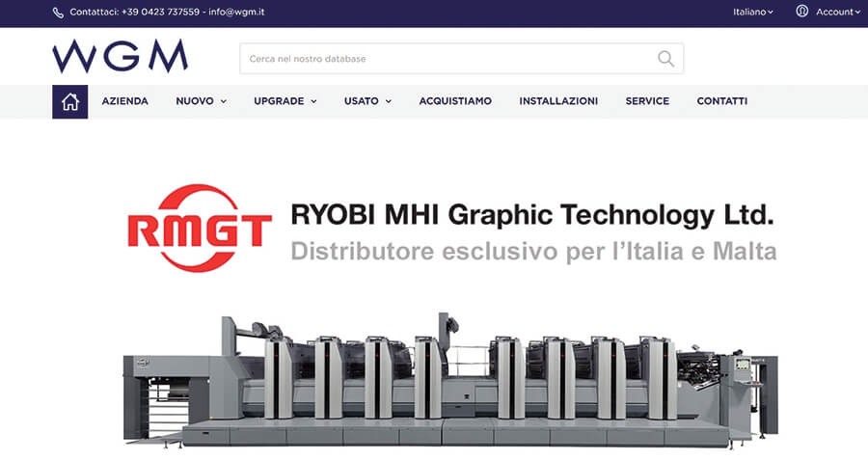This screenshot has height=460, width=868.
Task: Open the SERVICE menu item
Action: tap(647, 101)
